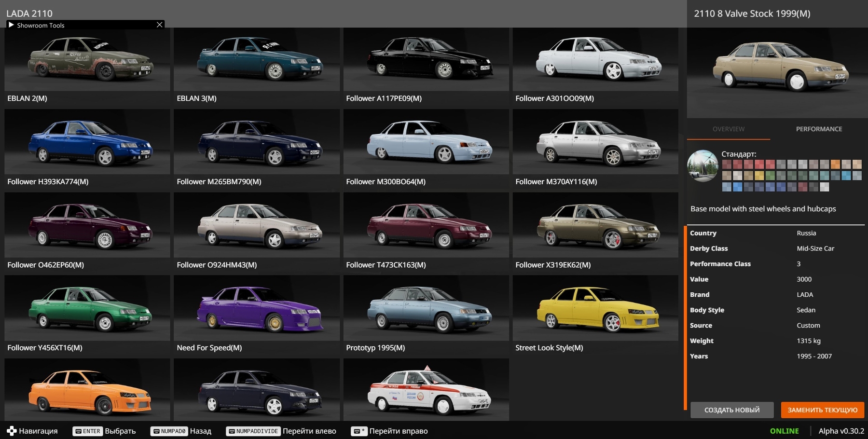Pick the orange paint color swatch
The height and width of the screenshot is (439, 868).
pyautogui.click(x=835, y=165)
